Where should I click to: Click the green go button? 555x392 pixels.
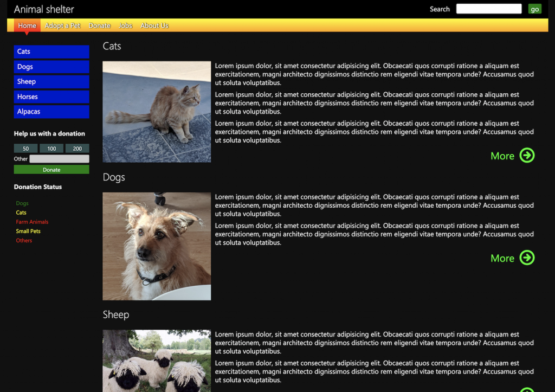(x=534, y=9)
